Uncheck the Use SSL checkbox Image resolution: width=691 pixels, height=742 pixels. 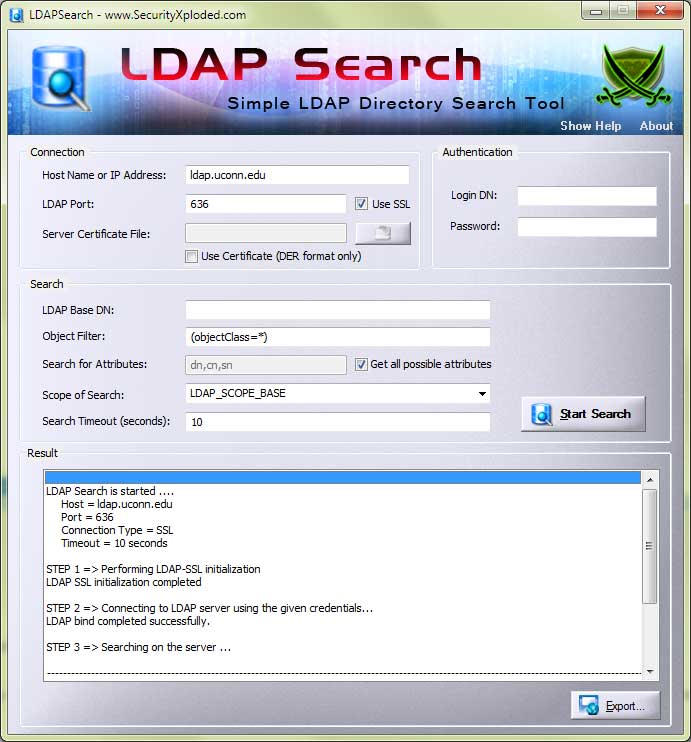click(x=362, y=204)
